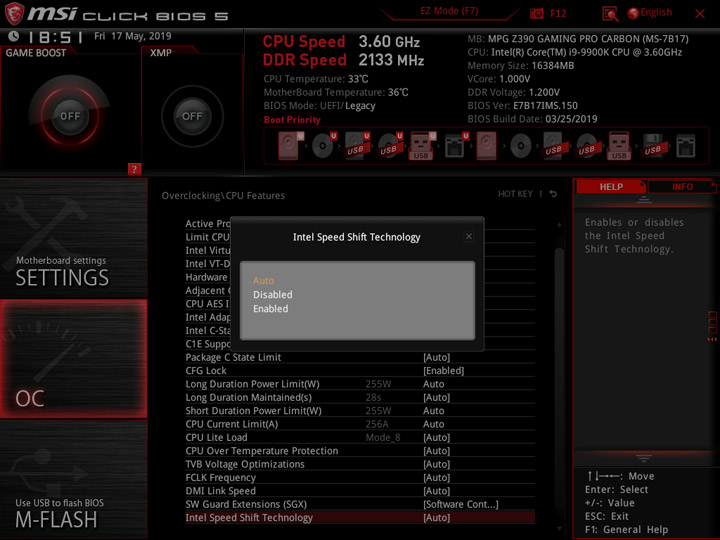The height and width of the screenshot is (540, 720).
Task: Click the red question mark help icon
Action: tap(134, 169)
